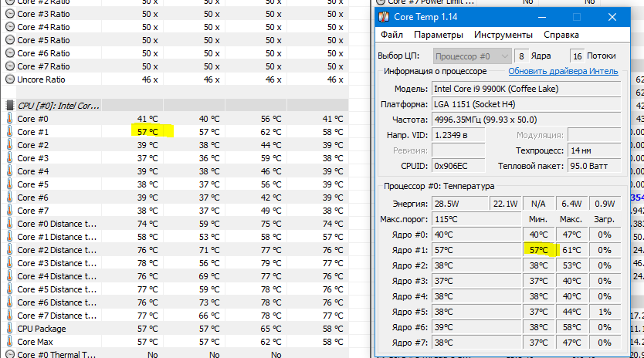644x358 pixels.
Task: Select Core #4 Distance t... row label
Action: pos(56,276)
